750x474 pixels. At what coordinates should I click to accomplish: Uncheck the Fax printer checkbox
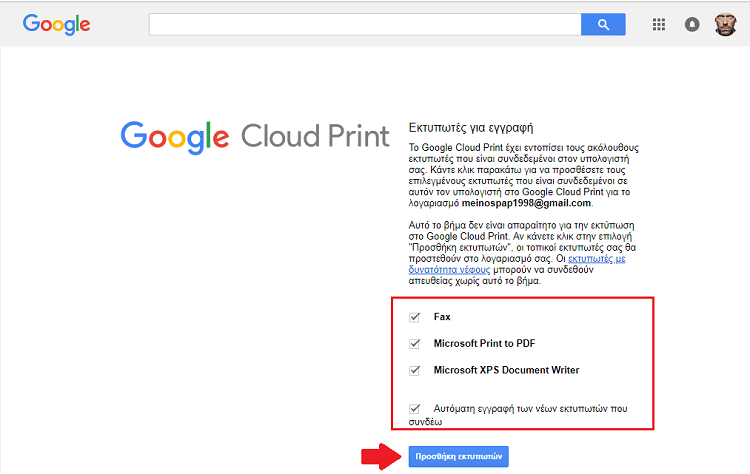point(415,317)
